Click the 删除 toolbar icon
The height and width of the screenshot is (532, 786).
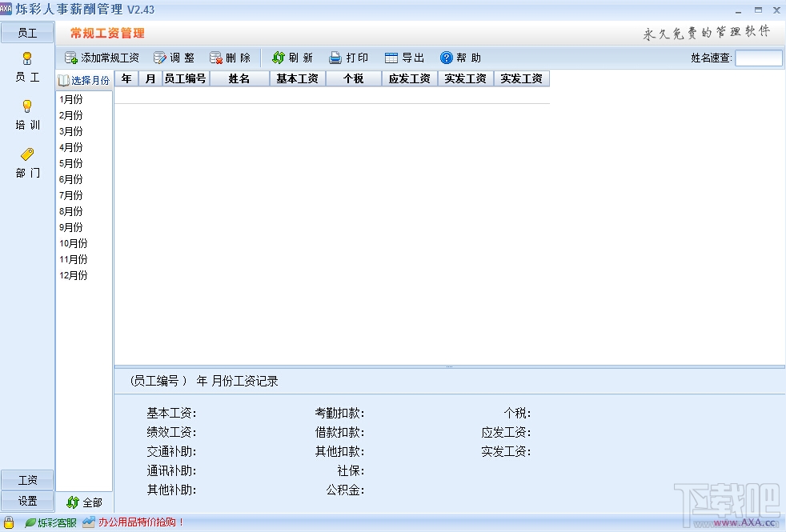216,58
